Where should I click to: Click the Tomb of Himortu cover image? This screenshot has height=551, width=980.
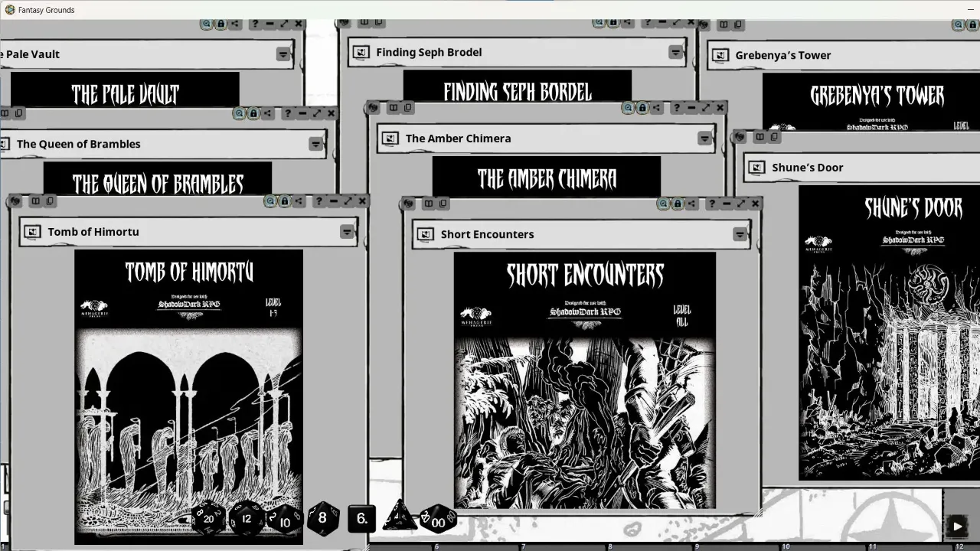pos(188,397)
